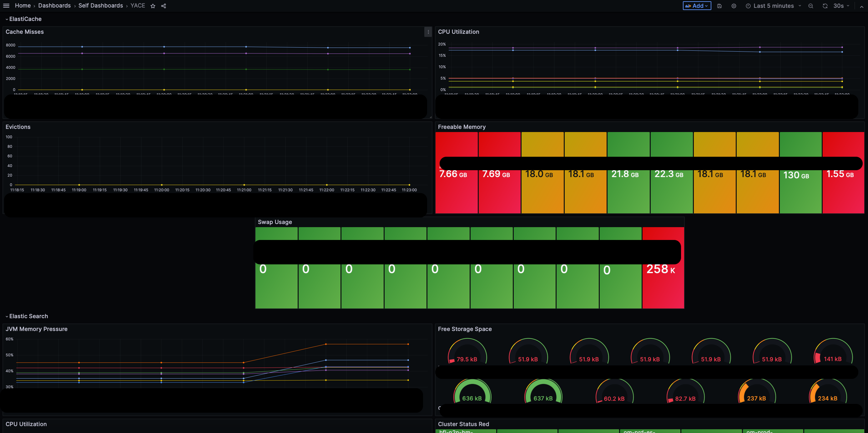Open the 30s refresh interval dropdown

[841, 6]
